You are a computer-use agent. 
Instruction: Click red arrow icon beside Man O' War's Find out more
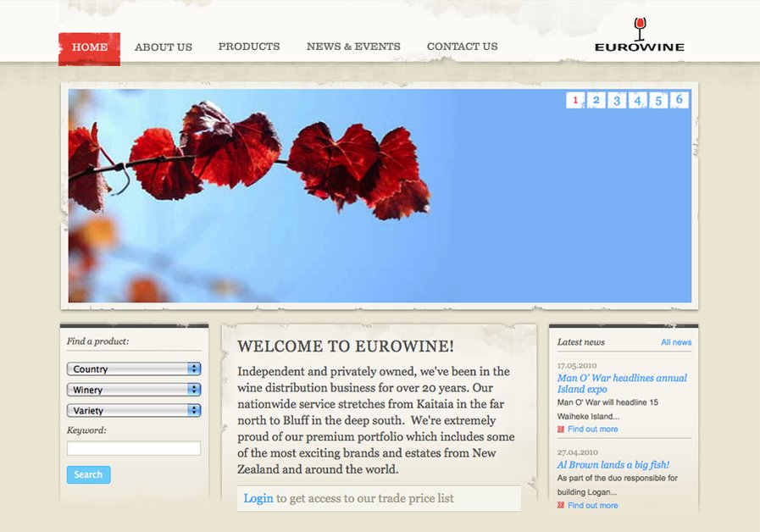(x=559, y=429)
